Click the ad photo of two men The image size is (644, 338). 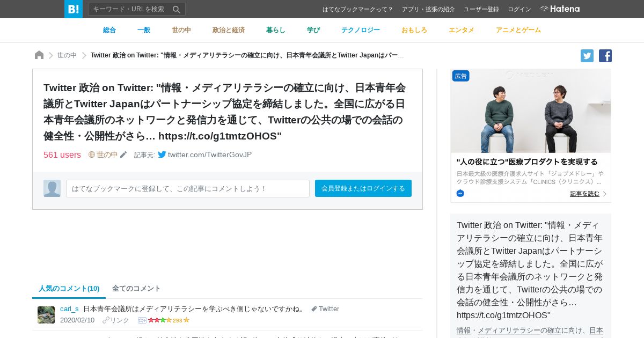(531, 111)
